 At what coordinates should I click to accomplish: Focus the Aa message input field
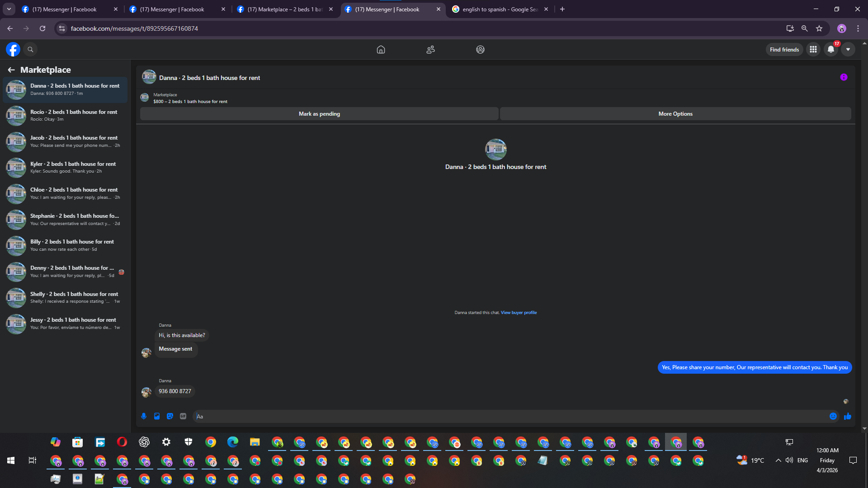tap(510, 416)
